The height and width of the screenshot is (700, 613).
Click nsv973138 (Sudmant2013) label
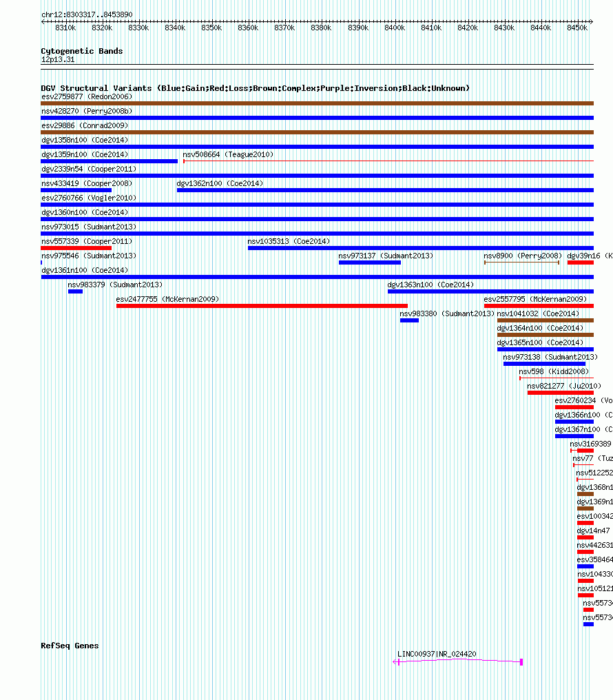click(x=550, y=357)
